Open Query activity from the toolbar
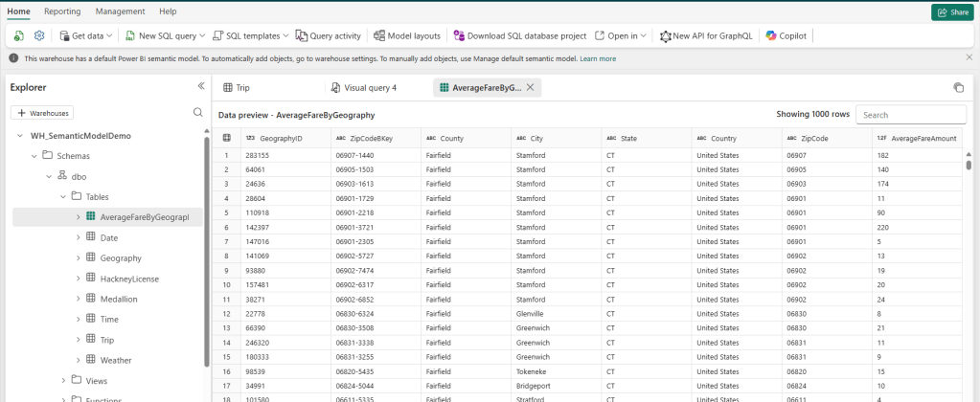This screenshot has width=980, height=402. click(x=328, y=35)
